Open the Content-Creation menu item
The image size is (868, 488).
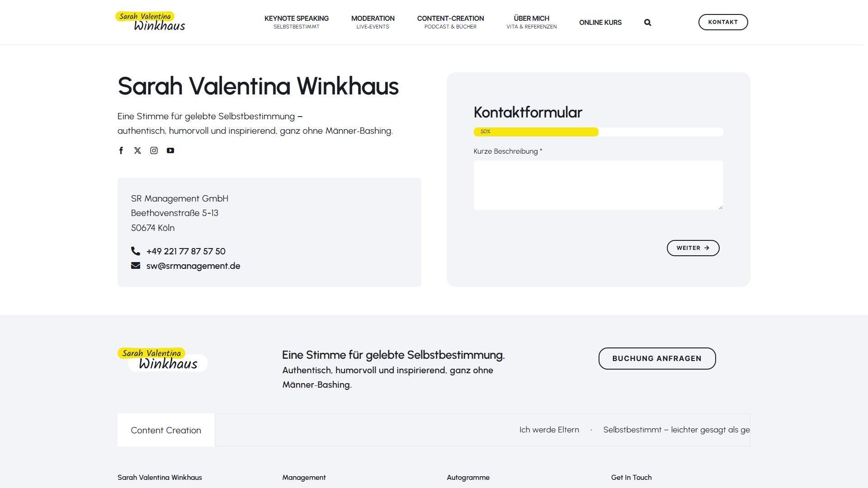point(450,22)
